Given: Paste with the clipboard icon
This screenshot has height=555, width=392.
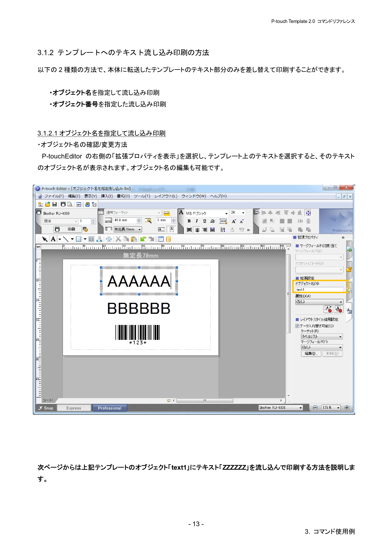Looking at the screenshot, I should [133, 239].
